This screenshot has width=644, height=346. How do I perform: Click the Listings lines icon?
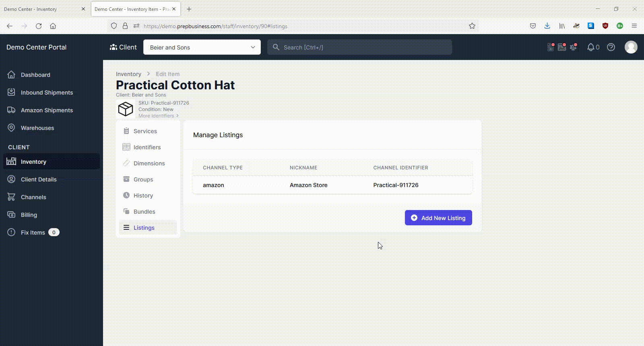126,227
